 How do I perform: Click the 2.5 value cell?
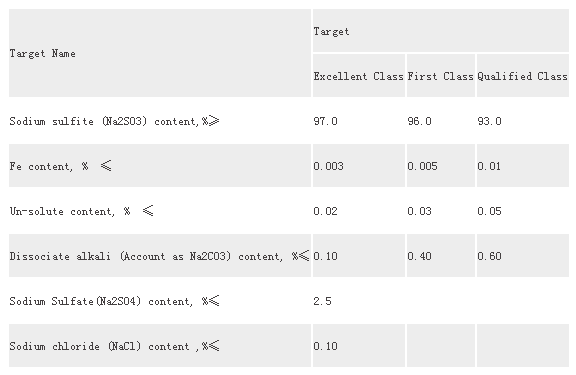(359, 301)
